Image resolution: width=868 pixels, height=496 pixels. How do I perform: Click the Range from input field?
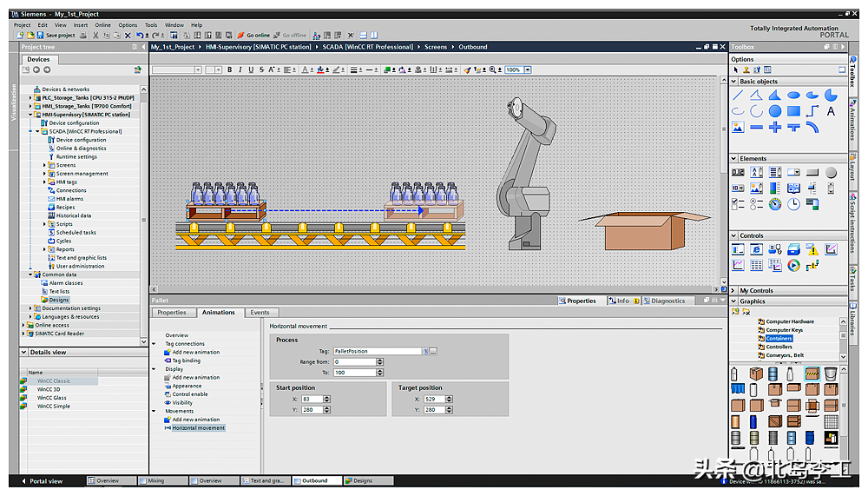[x=356, y=361]
